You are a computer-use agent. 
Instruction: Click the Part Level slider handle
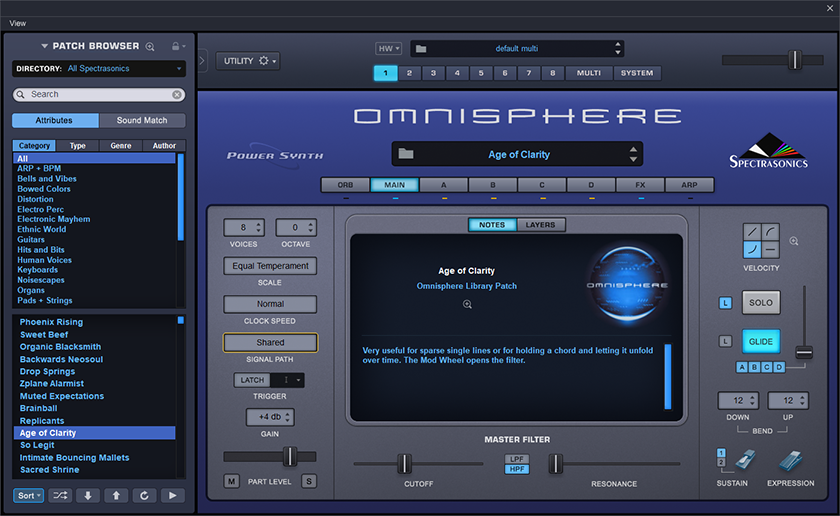[290, 457]
